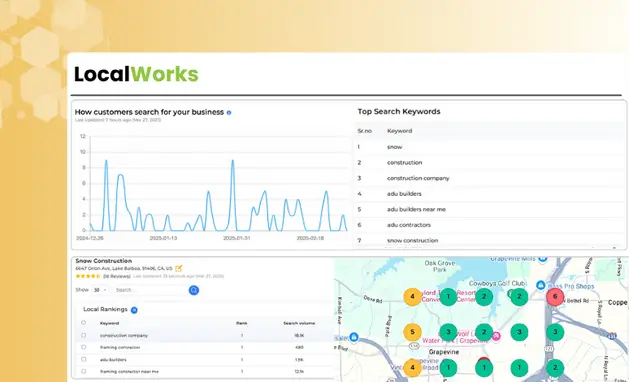The image size is (629, 382).
Task: Click the info icon beside How customers search
Action: pos(229,113)
